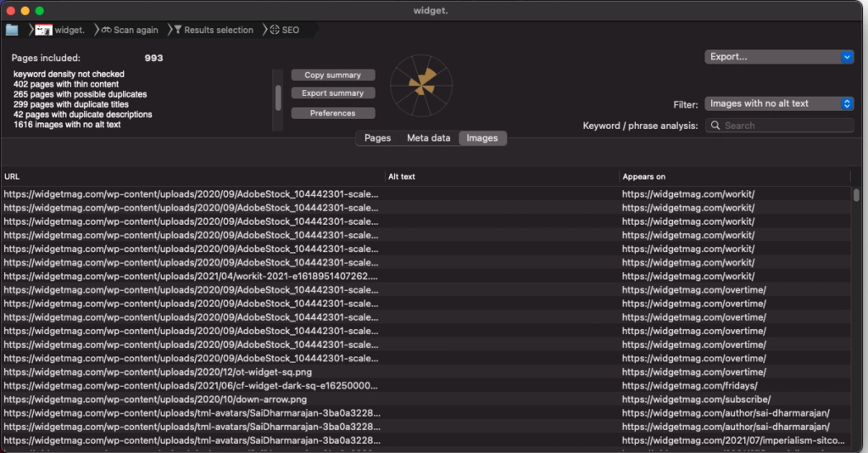Screen dimensions: 868x453
Task: Click the widgetmag.com/fridays/ Appears on cell
Action: pyautogui.click(x=689, y=386)
